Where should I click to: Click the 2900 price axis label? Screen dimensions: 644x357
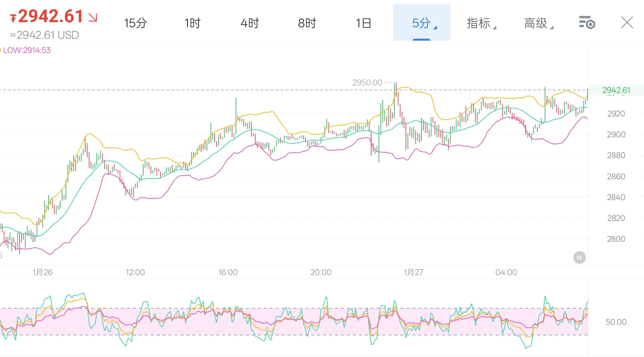[x=616, y=135]
